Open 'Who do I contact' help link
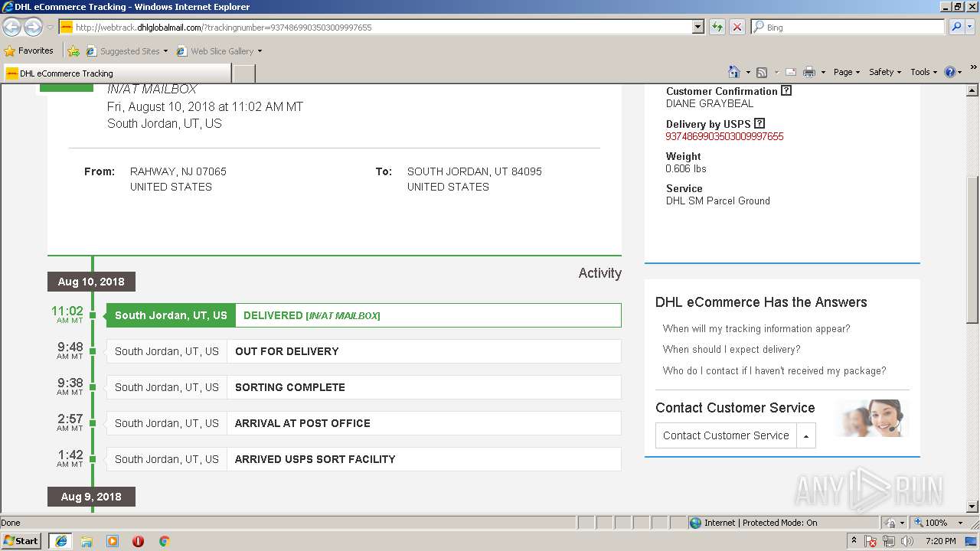This screenshot has width=980, height=551. (x=774, y=370)
